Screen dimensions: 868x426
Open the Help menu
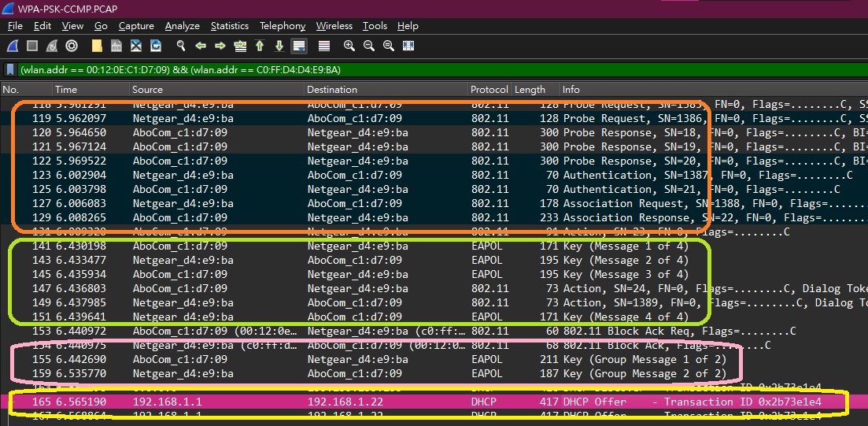tap(408, 26)
